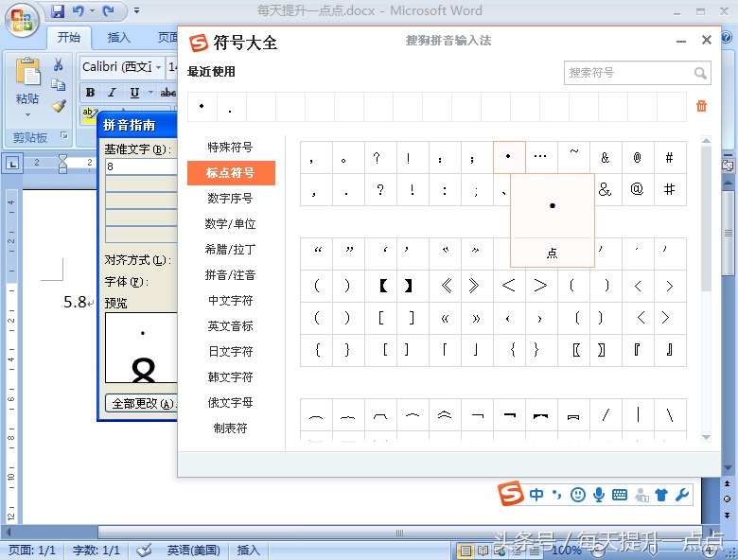Screen dimensions: 738x560
Task: Click the 全部更改 button in the dialog
Action: point(141,403)
